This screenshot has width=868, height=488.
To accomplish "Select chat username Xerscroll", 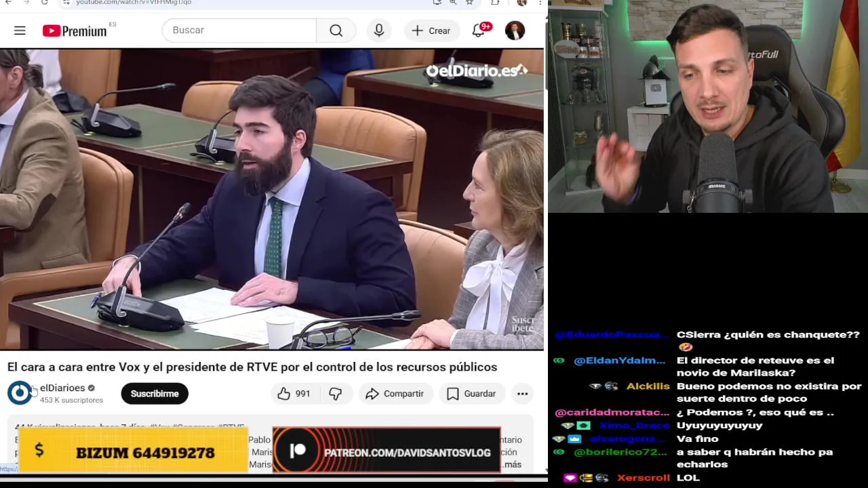I will point(643,478).
